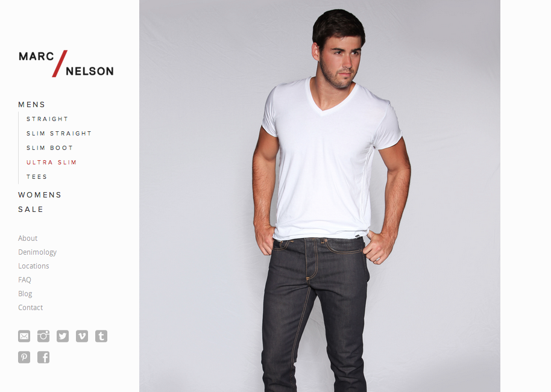Select the highlighted Ultra Slim item
The width and height of the screenshot is (551, 392).
tap(51, 162)
